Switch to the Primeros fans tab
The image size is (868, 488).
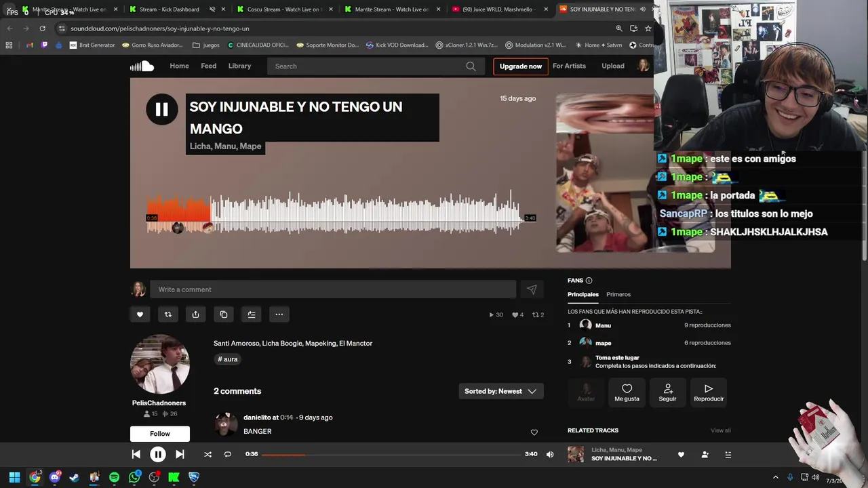tap(618, 294)
